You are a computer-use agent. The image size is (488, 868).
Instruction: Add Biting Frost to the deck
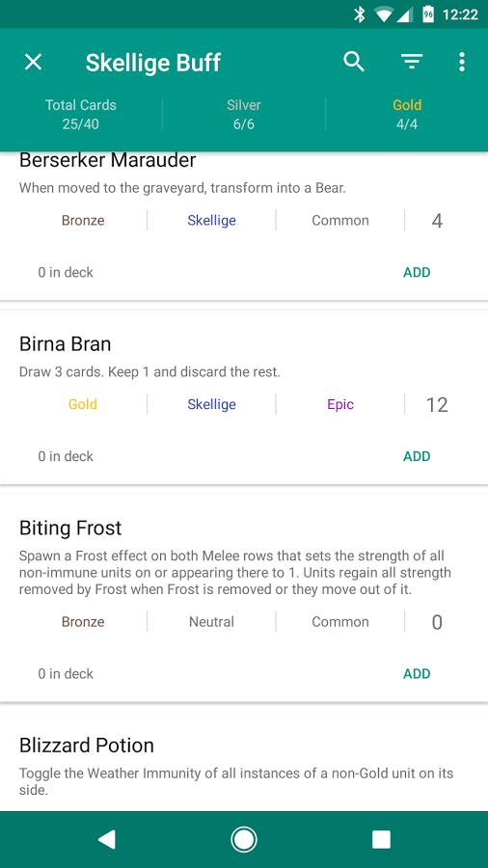click(417, 674)
